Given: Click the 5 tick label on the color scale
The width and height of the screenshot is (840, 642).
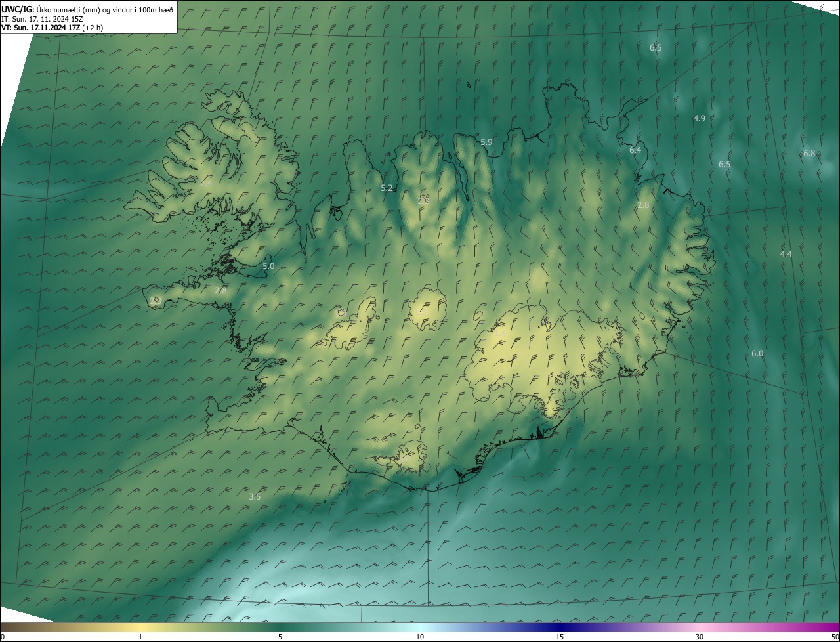Looking at the screenshot, I should tap(280, 637).
